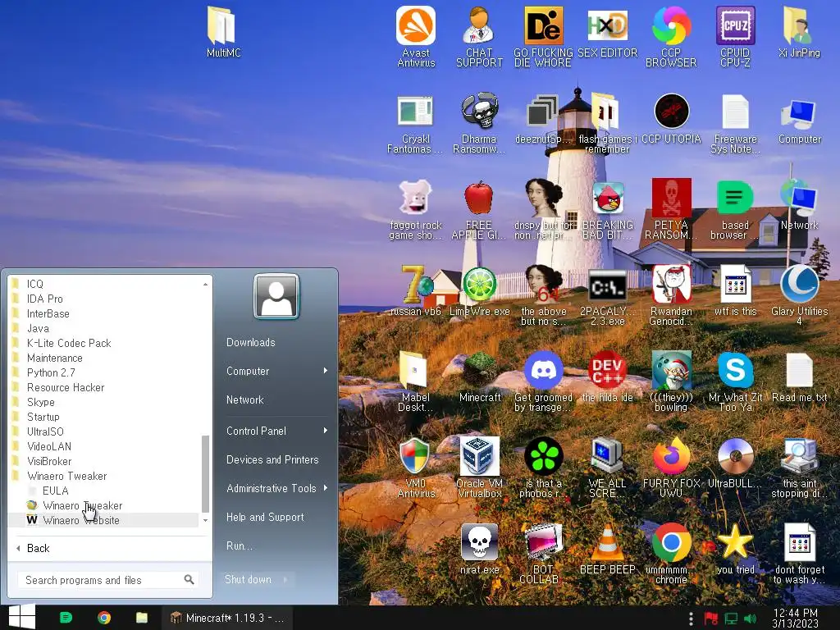Screen dimensions: 840x630
Task: Focus the Search programs and files box
Action: 109,580
